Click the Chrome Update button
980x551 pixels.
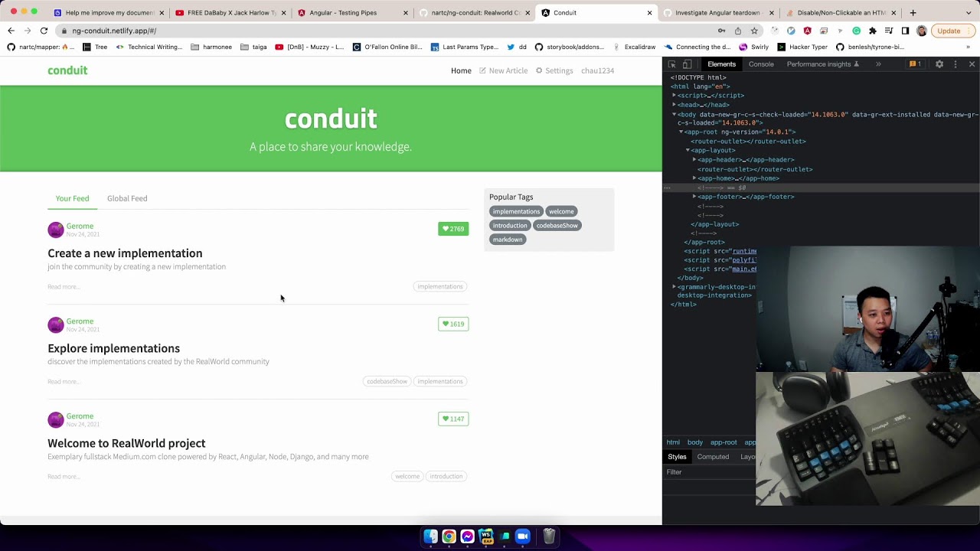pyautogui.click(x=953, y=31)
